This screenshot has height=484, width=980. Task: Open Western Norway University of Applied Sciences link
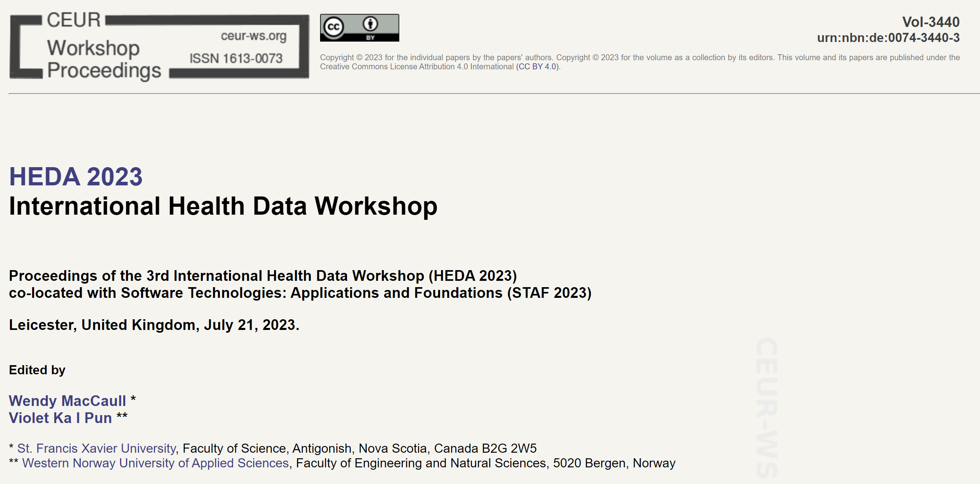[x=155, y=463]
